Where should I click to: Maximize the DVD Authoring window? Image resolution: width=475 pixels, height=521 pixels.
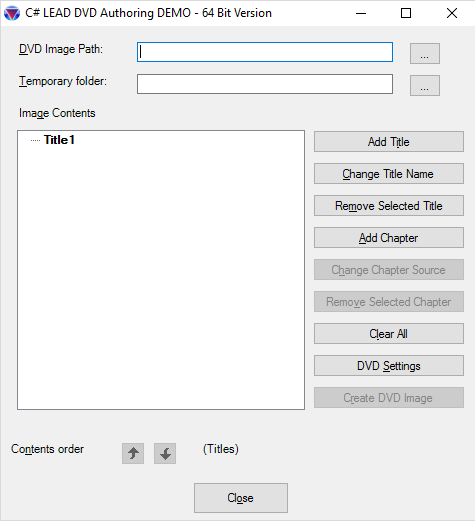point(406,13)
